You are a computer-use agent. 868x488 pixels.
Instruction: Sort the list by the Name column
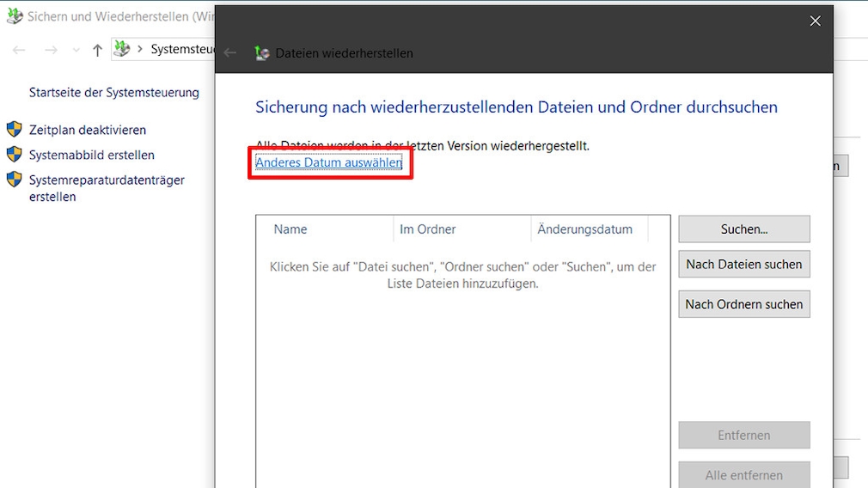290,229
